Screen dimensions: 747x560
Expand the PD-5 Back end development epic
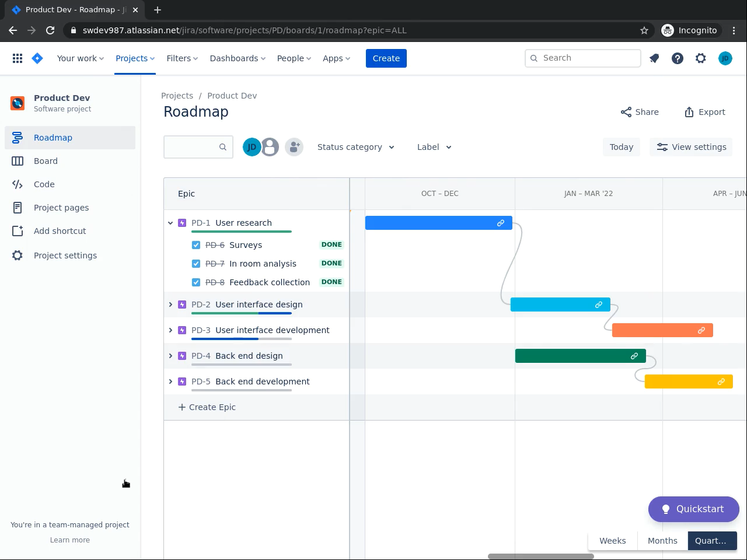click(x=170, y=381)
